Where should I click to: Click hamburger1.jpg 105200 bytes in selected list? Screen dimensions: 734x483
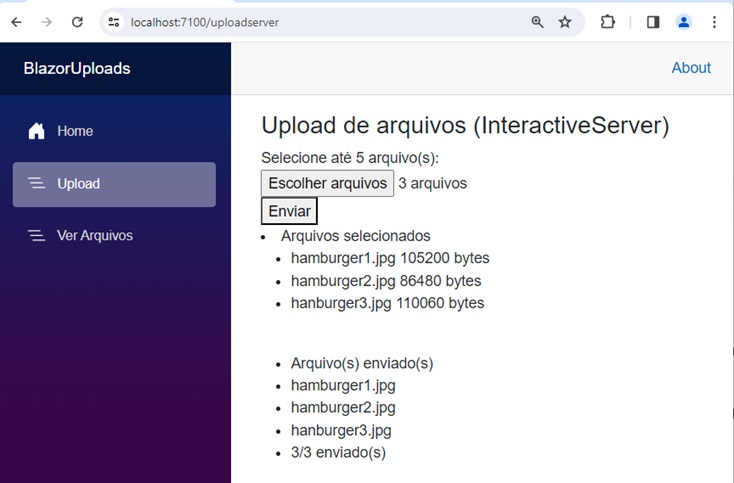[390, 258]
